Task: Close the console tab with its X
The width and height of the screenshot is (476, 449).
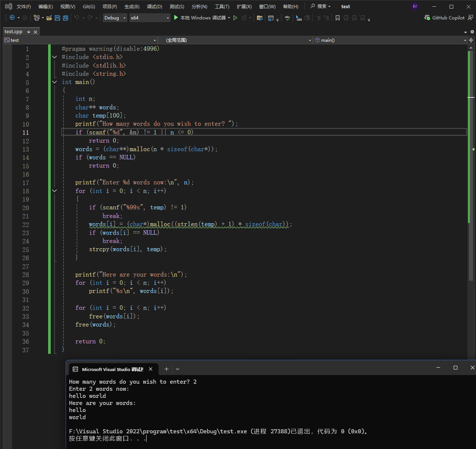Action: click(151, 369)
